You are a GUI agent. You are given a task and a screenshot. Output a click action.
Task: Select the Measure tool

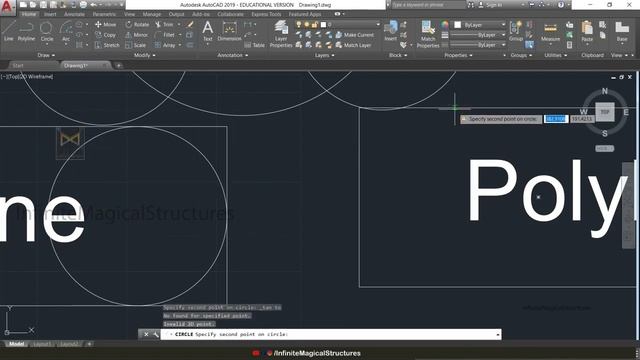(x=550, y=32)
